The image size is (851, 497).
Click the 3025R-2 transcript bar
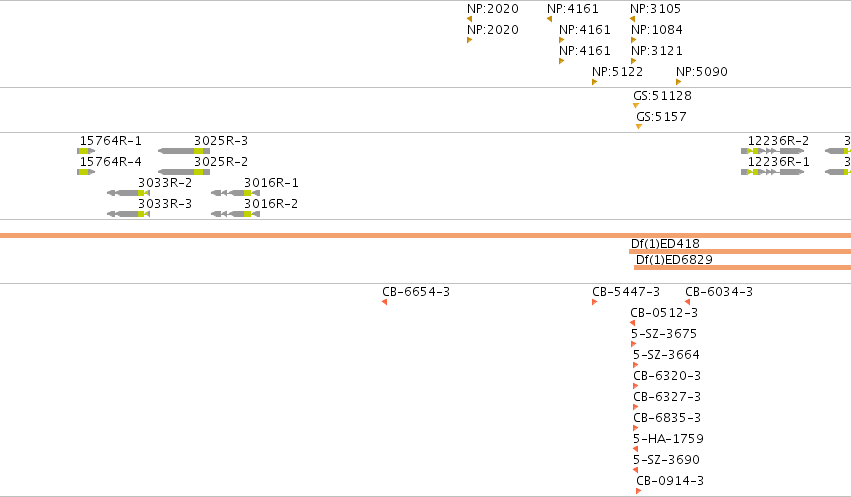184,172
